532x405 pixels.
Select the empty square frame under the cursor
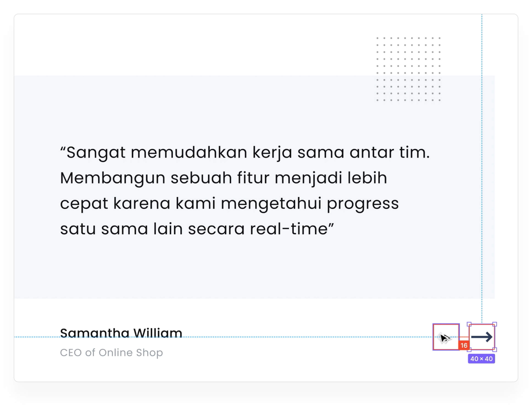coord(446,337)
